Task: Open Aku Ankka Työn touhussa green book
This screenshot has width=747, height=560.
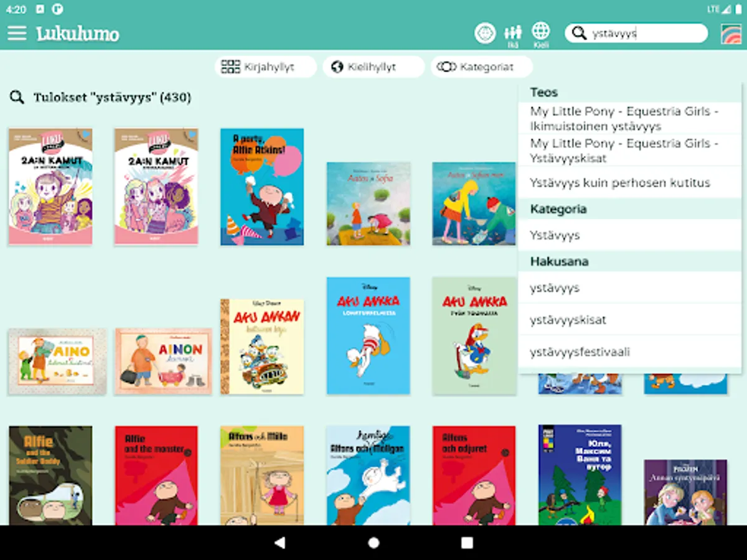Action: point(474,335)
